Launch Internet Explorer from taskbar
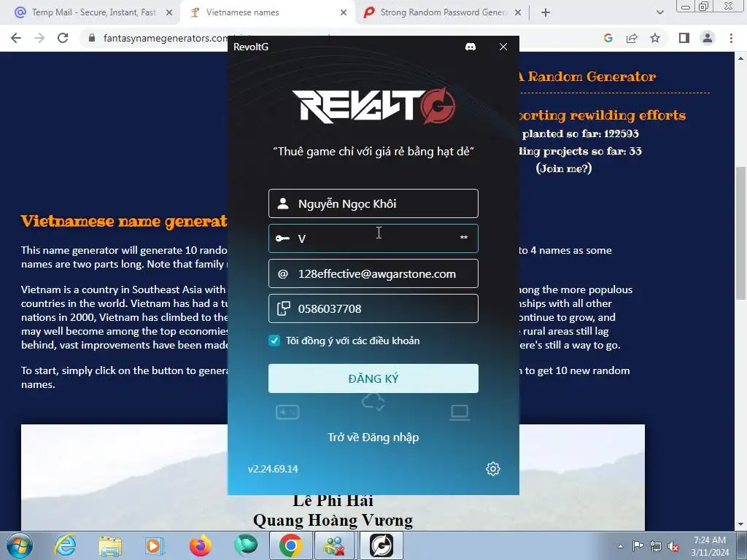 [x=65, y=545]
